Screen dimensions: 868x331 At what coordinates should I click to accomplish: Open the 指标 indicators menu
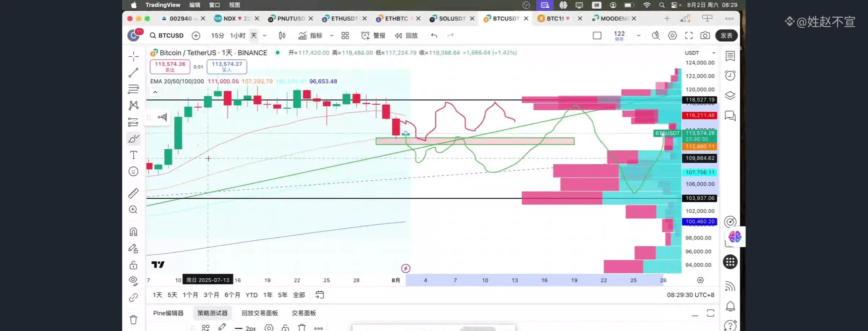coord(310,35)
